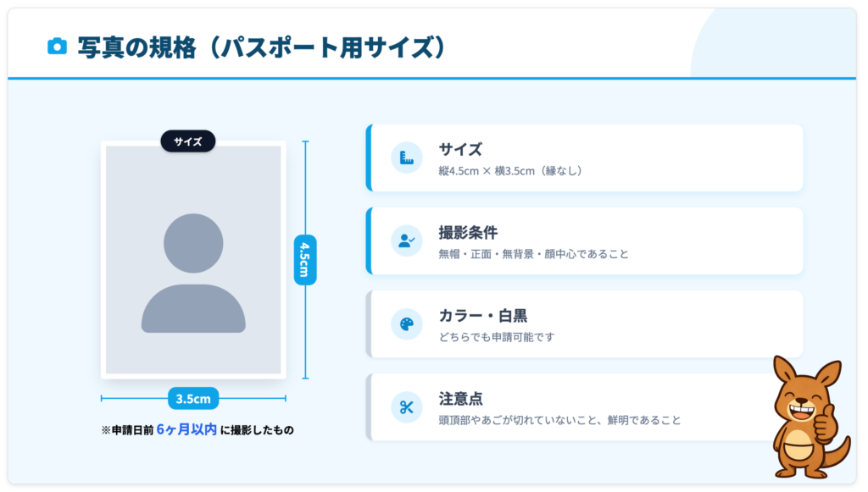Screen dimensions: 868x492
Task: Select the カラー・白黒 card heading
Action: click(483, 315)
